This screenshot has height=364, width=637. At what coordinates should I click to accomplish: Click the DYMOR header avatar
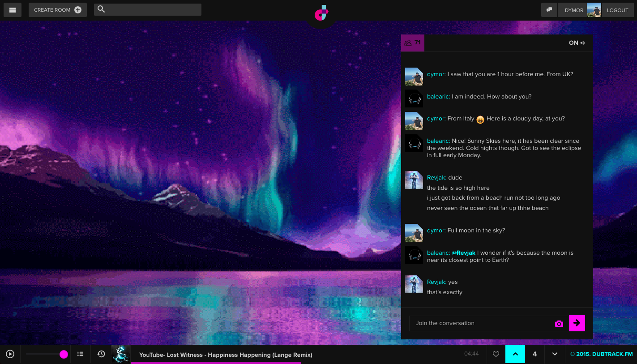coord(594,10)
